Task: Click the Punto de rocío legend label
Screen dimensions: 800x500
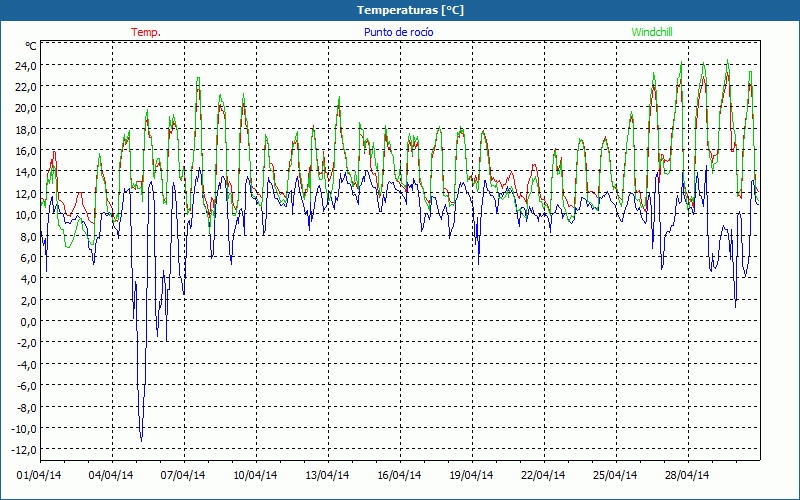Action: (x=398, y=32)
